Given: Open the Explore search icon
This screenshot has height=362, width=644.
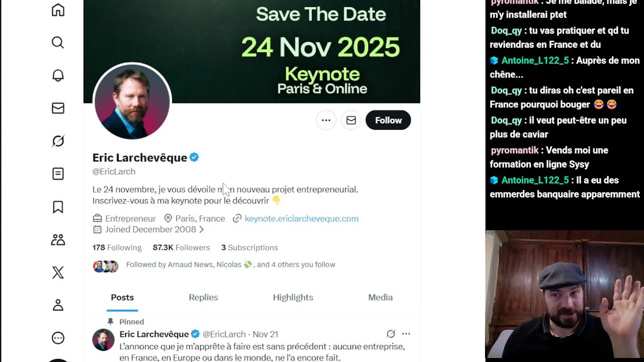Looking at the screenshot, I should pyautogui.click(x=58, y=43).
